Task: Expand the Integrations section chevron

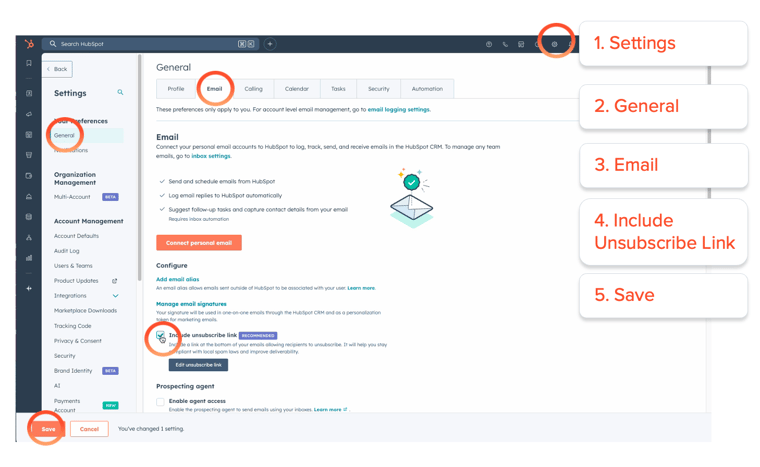Action: point(115,296)
